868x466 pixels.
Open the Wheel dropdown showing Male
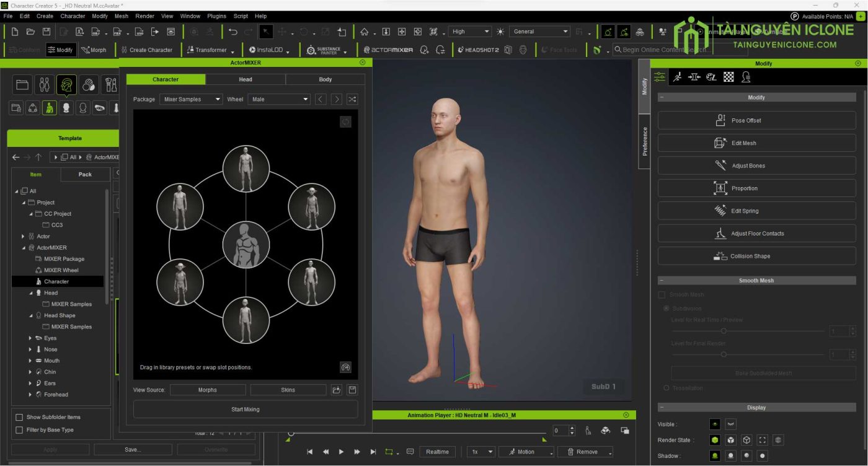tap(279, 99)
